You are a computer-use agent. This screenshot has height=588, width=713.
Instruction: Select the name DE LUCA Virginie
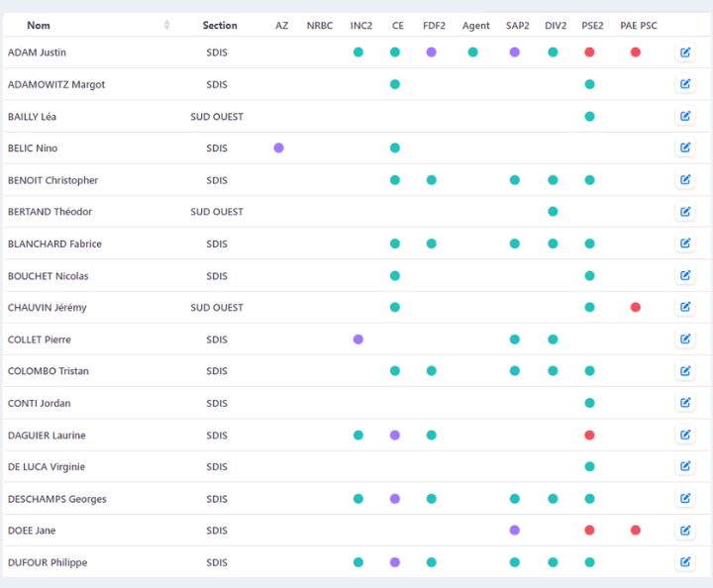point(47,467)
